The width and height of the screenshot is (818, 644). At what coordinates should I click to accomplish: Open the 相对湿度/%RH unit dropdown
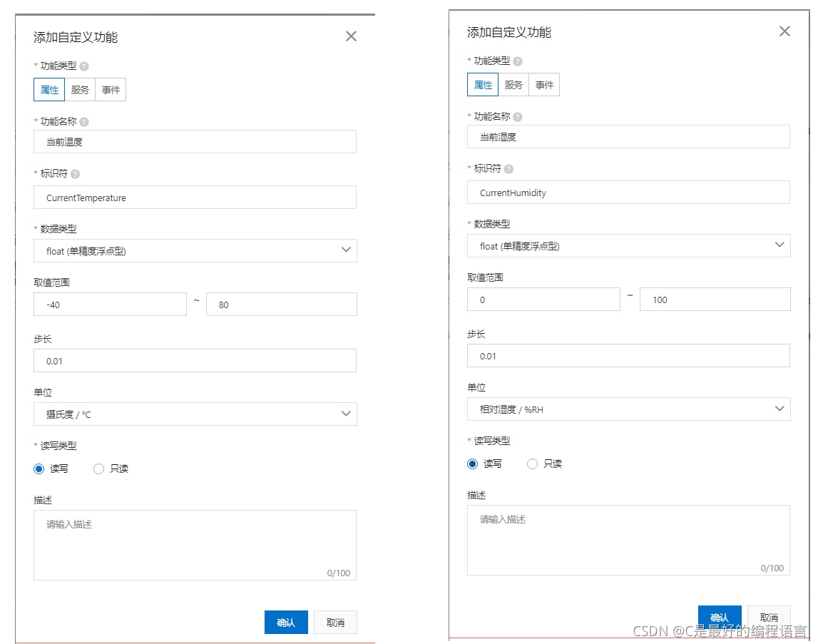click(628, 409)
